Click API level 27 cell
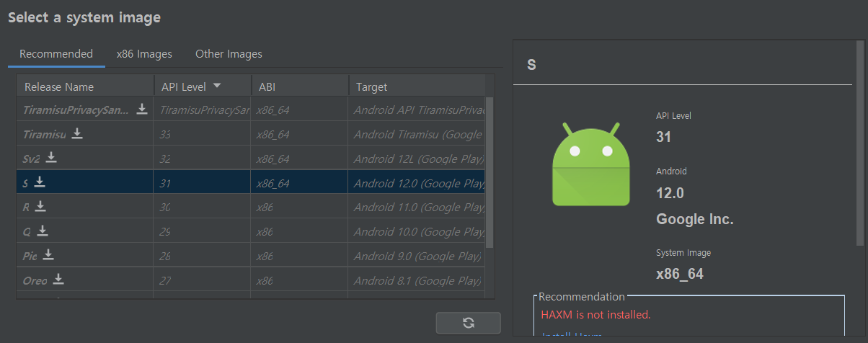The height and width of the screenshot is (343, 868). pyautogui.click(x=203, y=280)
